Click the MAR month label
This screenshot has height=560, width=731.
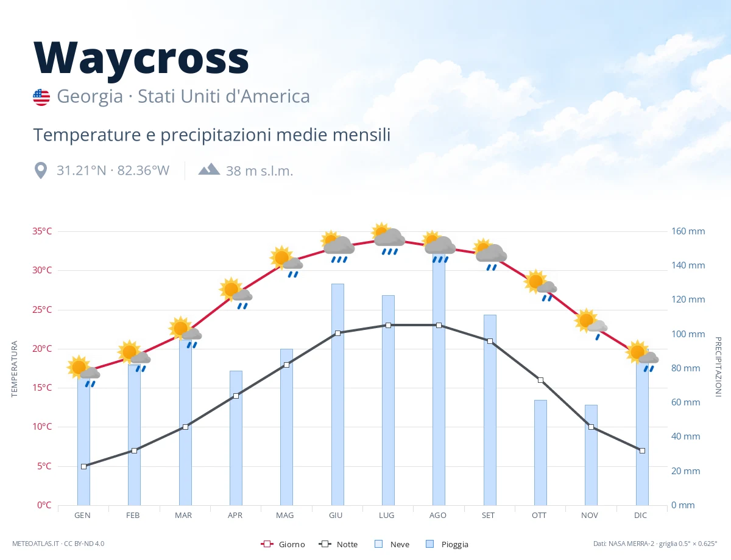pyautogui.click(x=183, y=516)
